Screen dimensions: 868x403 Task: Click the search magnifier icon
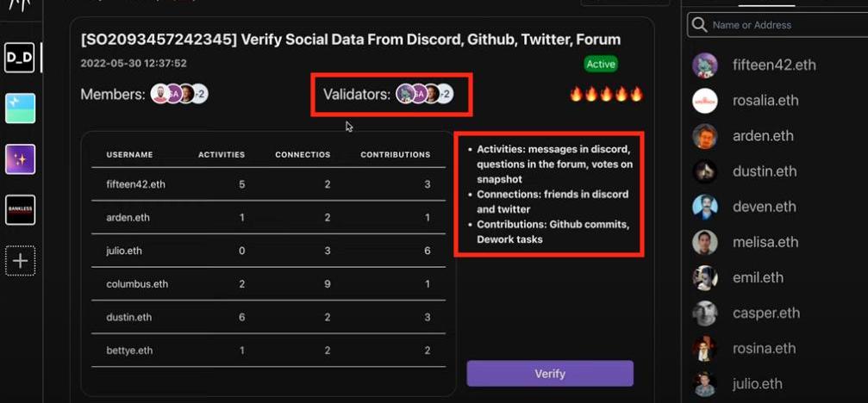[x=699, y=25]
